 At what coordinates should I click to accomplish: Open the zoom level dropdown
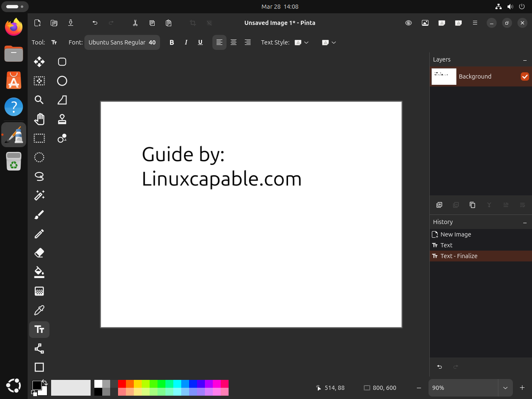pos(506,388)
